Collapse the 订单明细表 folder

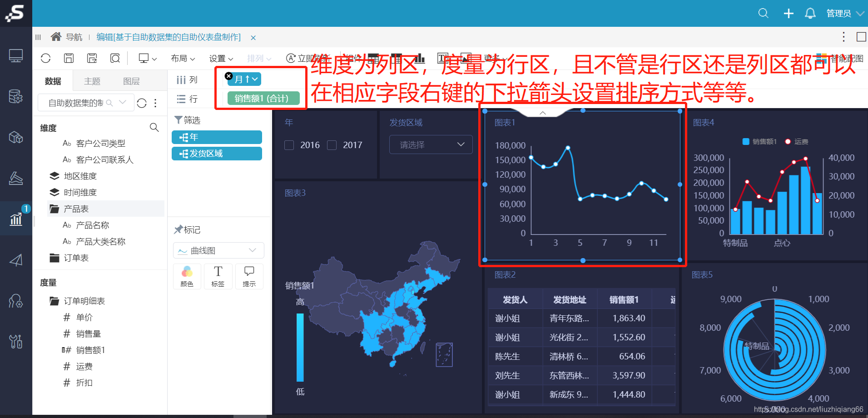84,301
